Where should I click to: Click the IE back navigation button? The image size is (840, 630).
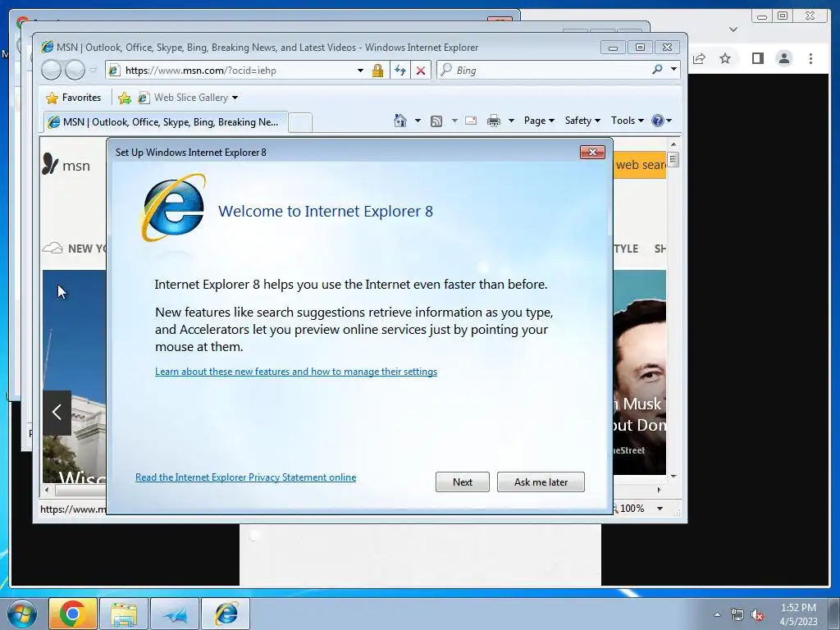(52, 70)
